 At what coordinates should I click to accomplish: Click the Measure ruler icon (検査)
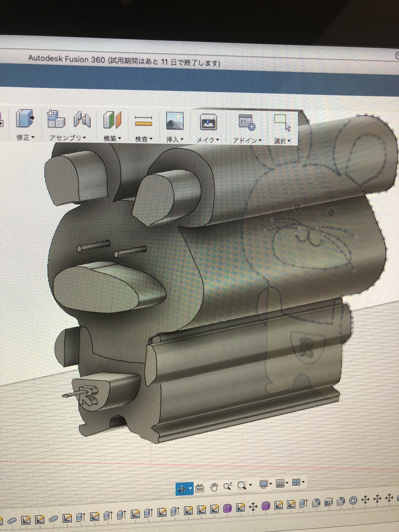(143, 121)
